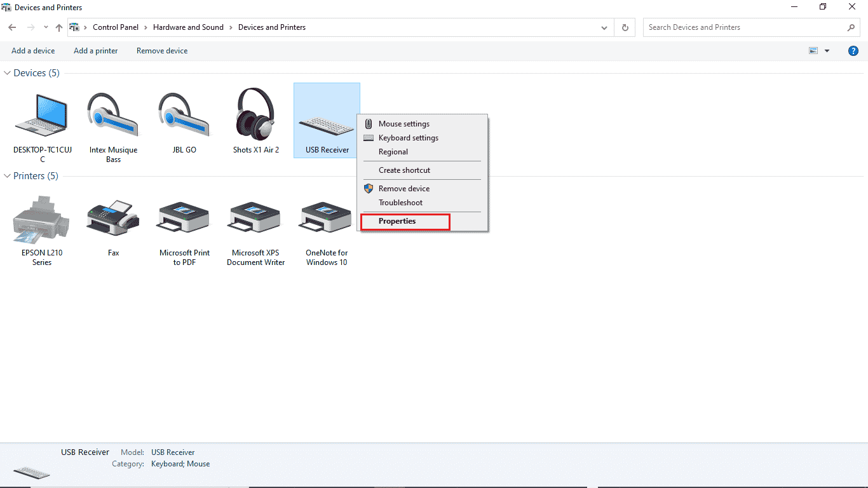This screenshot has height=488, width=868.
Task: Click the Back navigation arrow
Action: 12,27
